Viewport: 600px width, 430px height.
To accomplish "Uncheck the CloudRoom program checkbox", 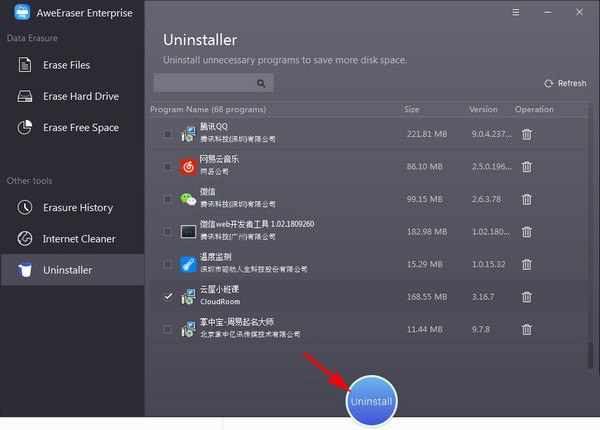I will tap(168, 296).
